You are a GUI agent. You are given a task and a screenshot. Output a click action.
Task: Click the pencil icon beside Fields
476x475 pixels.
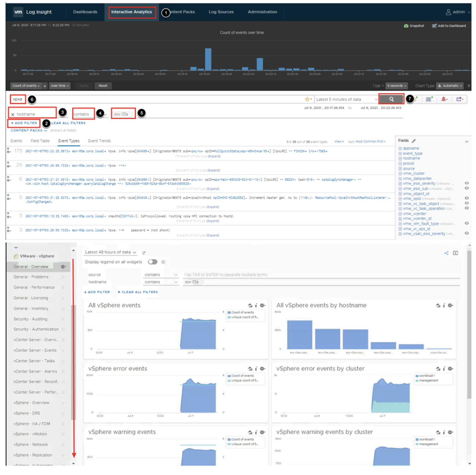pyautogui.click(x=414, y=141)
